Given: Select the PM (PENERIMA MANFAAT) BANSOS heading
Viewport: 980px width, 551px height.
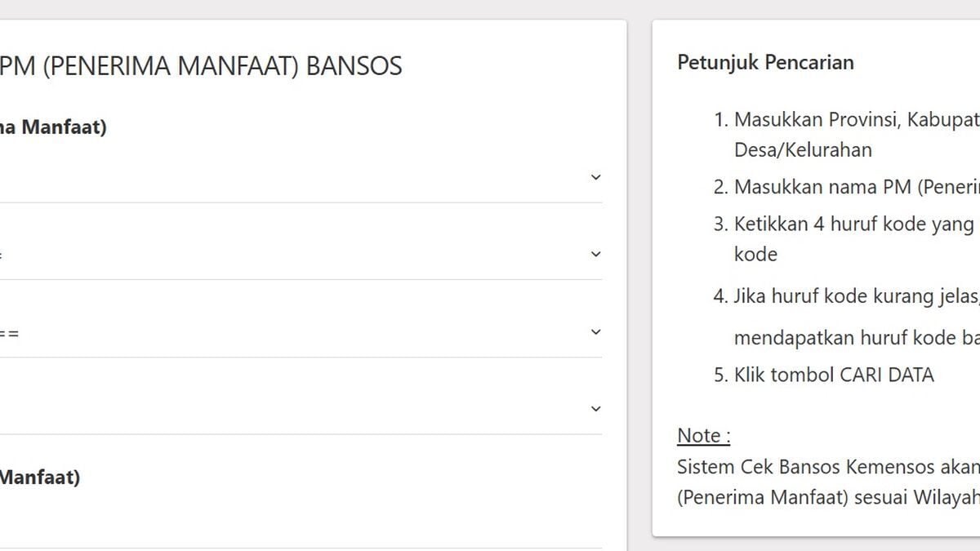Looking at the screenshot, I should pyautogui.click(x=201, y=66).
